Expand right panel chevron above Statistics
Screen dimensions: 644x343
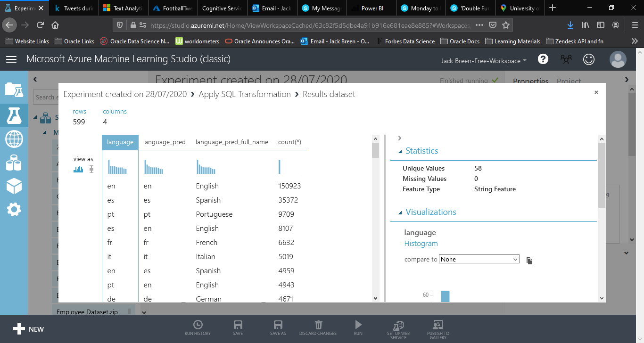(399, 138)
